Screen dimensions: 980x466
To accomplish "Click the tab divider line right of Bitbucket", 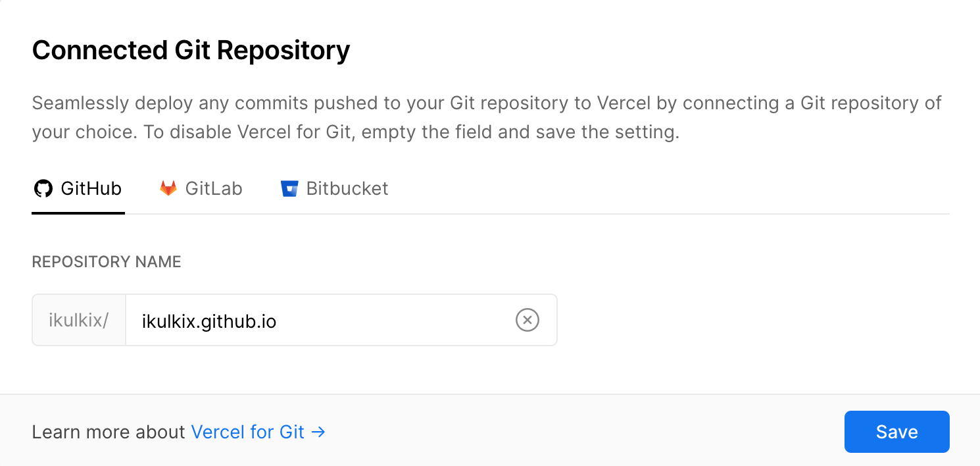I will (658, 214).
